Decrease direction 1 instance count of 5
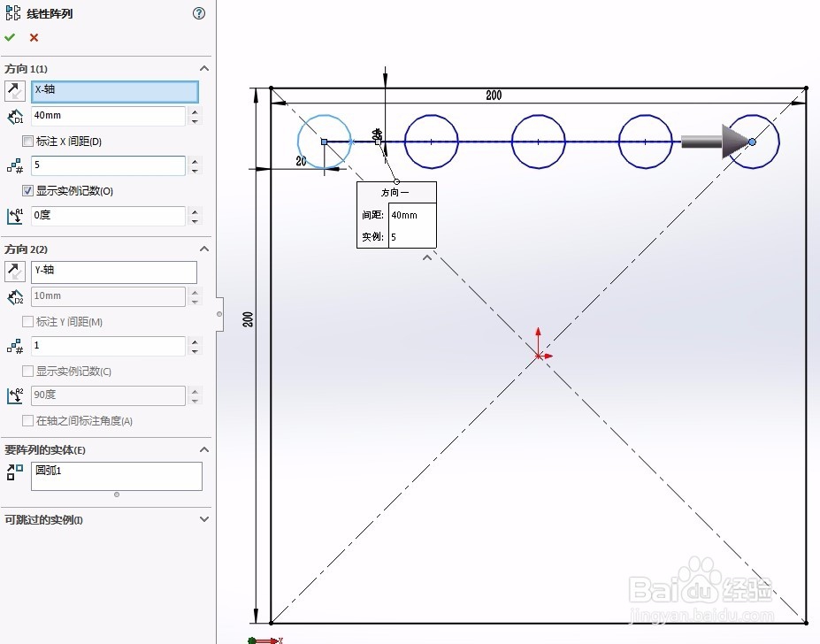This screenshot has height=644, width=820. click(195, 171)
